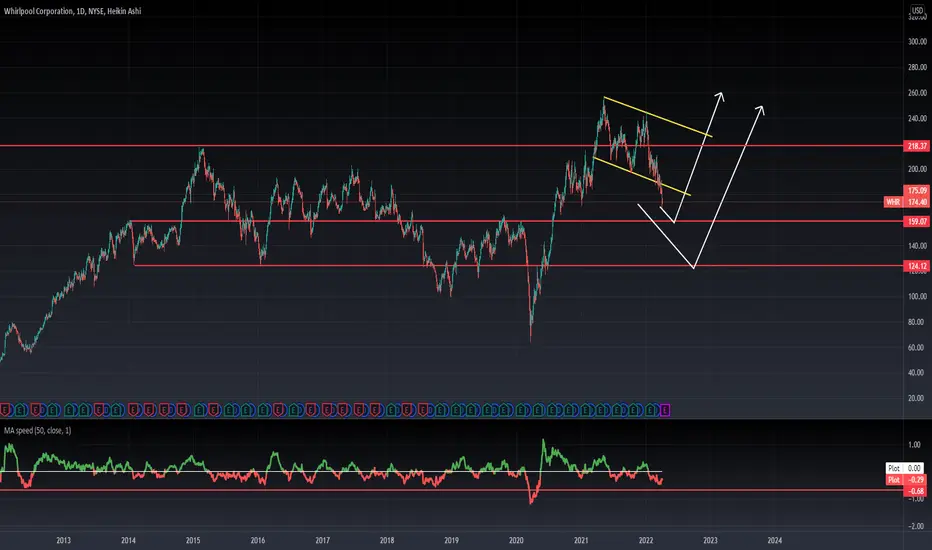Click the Plot -0.29 indicator label
Screen dimensions: 932x550
tap(906, 479)
